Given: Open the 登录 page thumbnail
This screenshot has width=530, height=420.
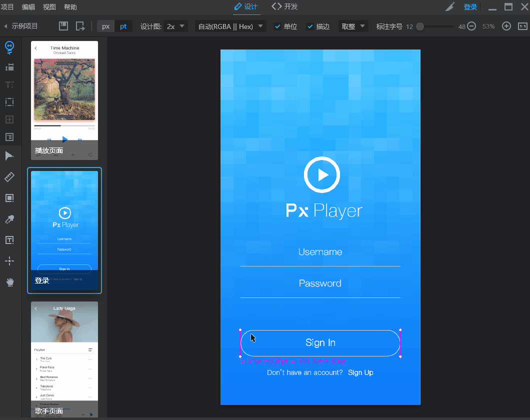Looking at the screenshot, I should pyautogui.click(x=64, y=230).
